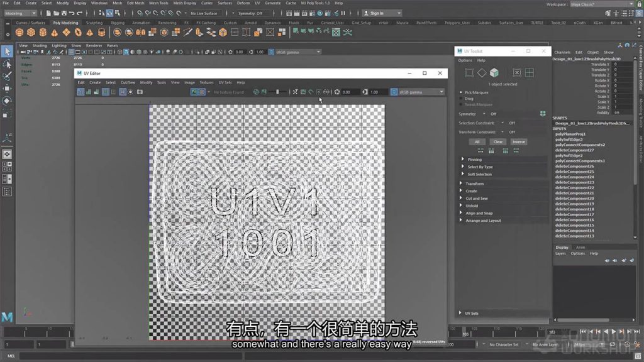Toggle UV Editor color management sRGB icon

[394, 92]
